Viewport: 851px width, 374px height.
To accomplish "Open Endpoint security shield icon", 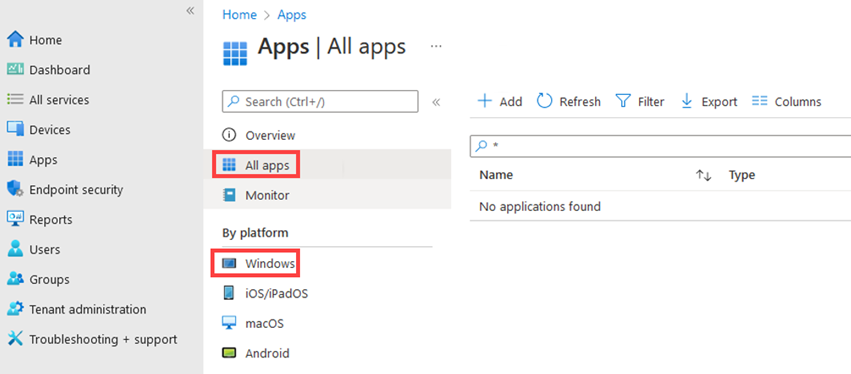I will pos(15,189).
